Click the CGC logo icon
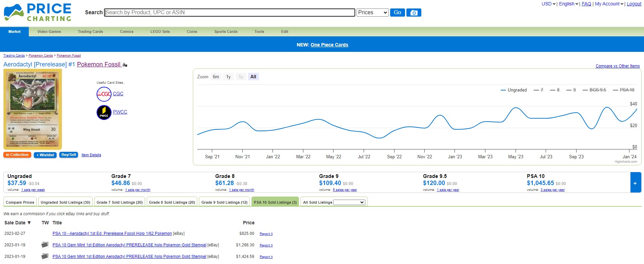This screenshot has width=644, height=264. click(x=104, y=94)
